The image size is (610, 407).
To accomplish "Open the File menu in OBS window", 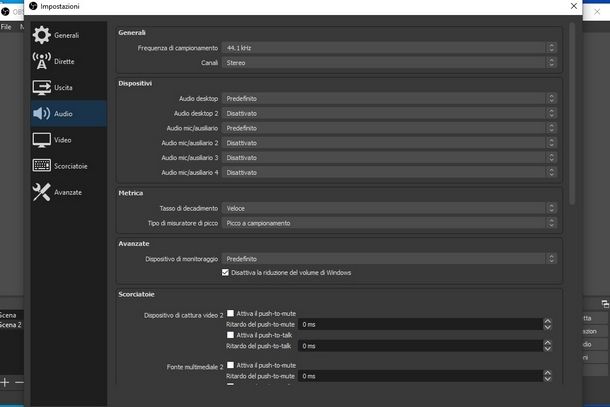I will (6, 26).
